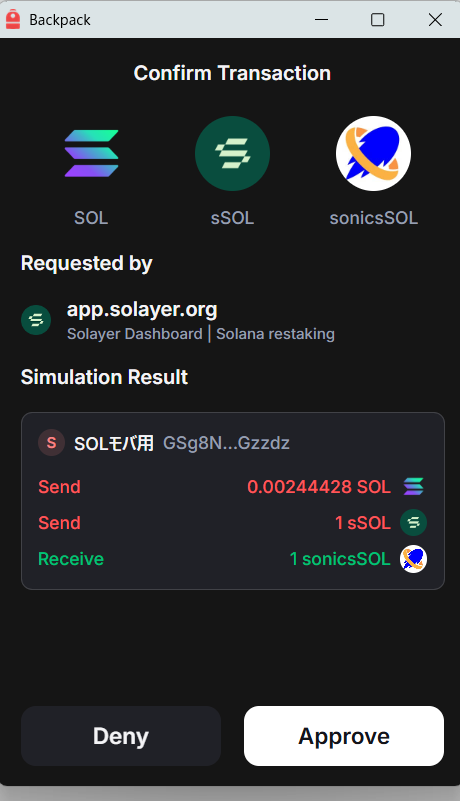The height and width of the screenshot is (801, 460).
Task: Click the large SOL token logo
Action: click(x=91, y=153)
